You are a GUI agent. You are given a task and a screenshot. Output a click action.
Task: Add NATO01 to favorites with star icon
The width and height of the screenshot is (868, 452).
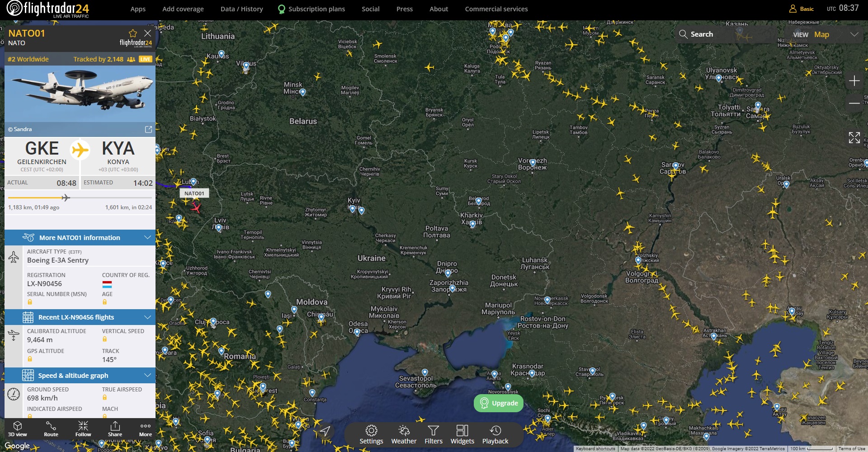point(132,33)
